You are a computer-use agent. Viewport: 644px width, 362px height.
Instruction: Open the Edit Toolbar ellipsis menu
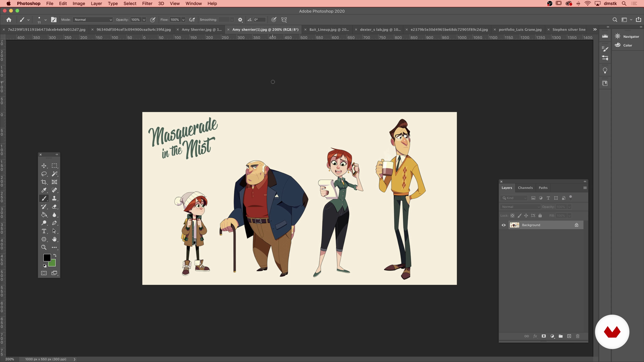54,247
